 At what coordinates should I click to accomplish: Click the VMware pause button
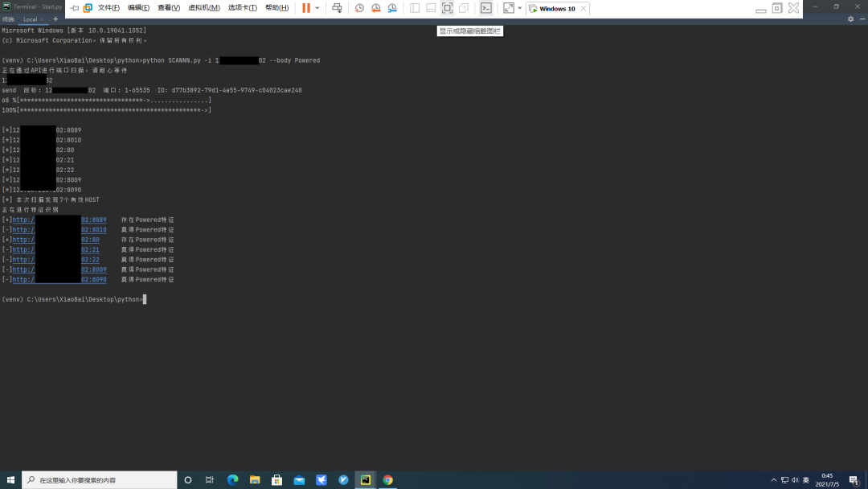(x=306, y=8)
